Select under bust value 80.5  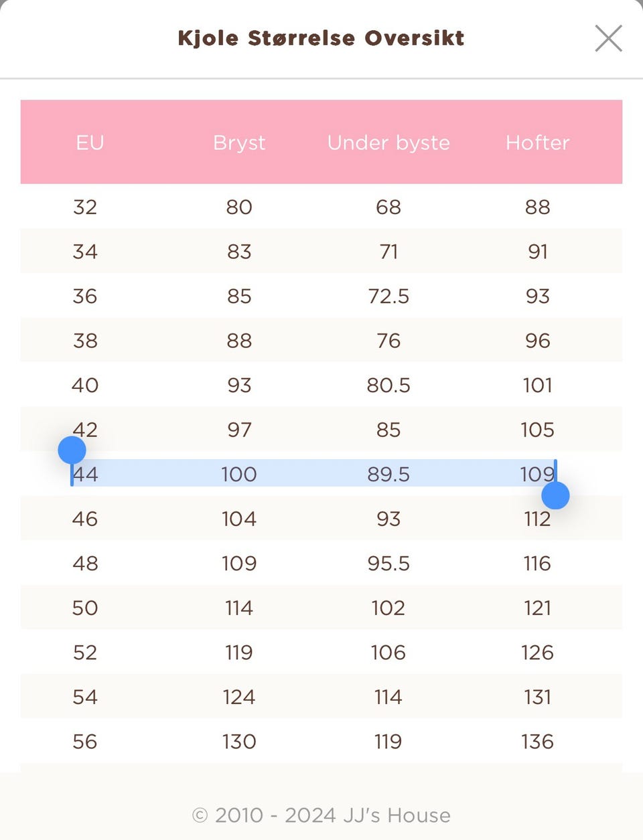click(388, 385)
